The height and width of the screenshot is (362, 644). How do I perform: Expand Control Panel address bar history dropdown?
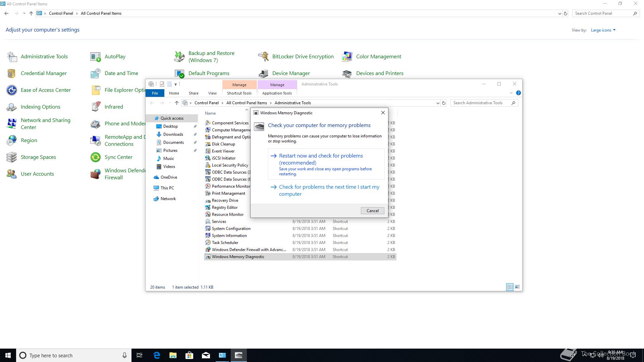pyautogui.click(x=559, y=13)
